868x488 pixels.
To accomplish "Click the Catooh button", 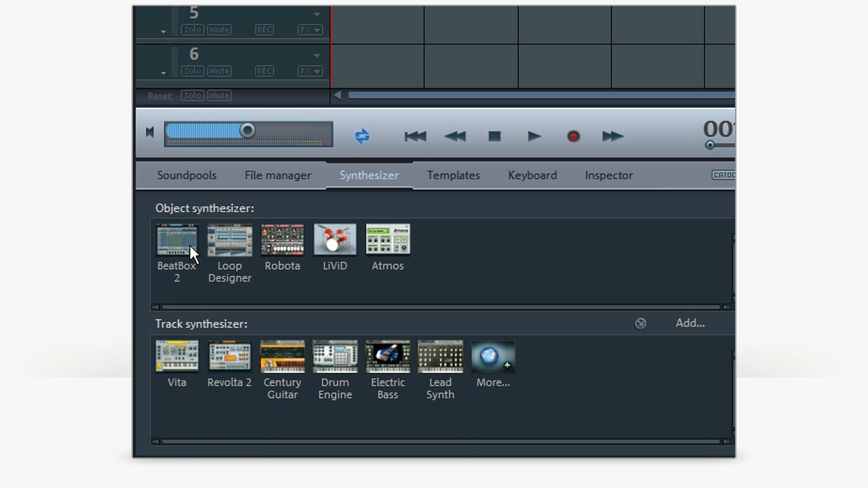I will pyautogui.click(x=723, y=175).
